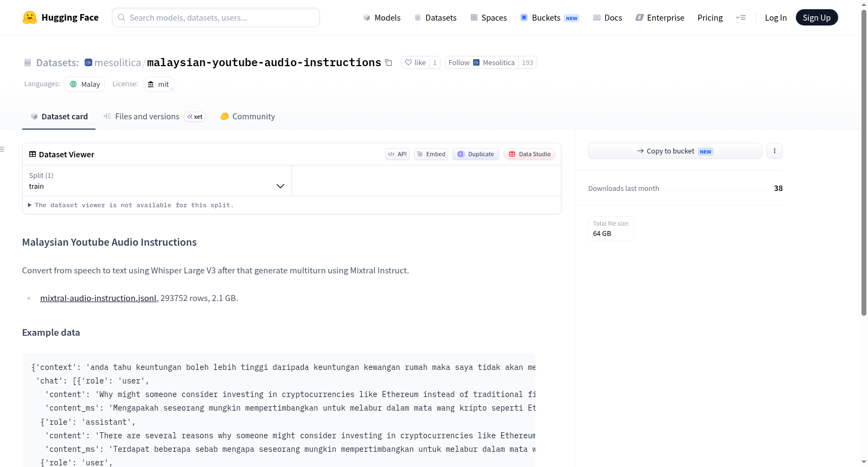Click the Embed button
The image size is (868, 467).
point(431,154)
